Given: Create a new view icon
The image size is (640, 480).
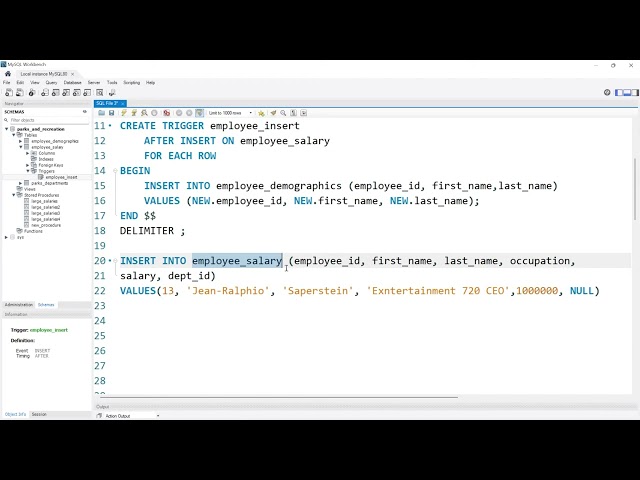Looking at the screenshot, I should (66, 93).
